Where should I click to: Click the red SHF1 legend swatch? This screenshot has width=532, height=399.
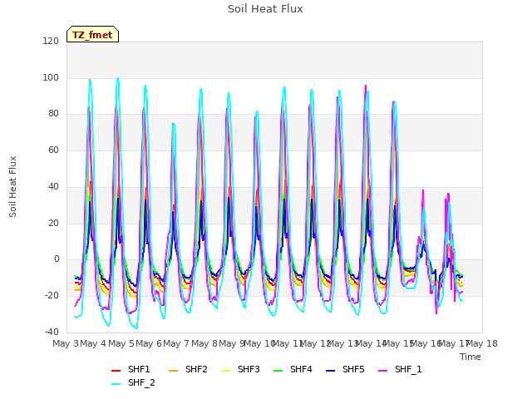point(116,371)
